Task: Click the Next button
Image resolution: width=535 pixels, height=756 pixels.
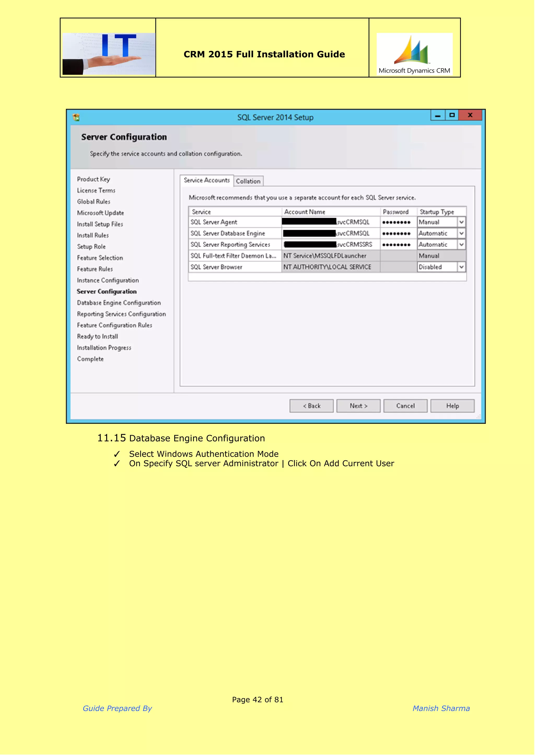Action: (358, 406)
